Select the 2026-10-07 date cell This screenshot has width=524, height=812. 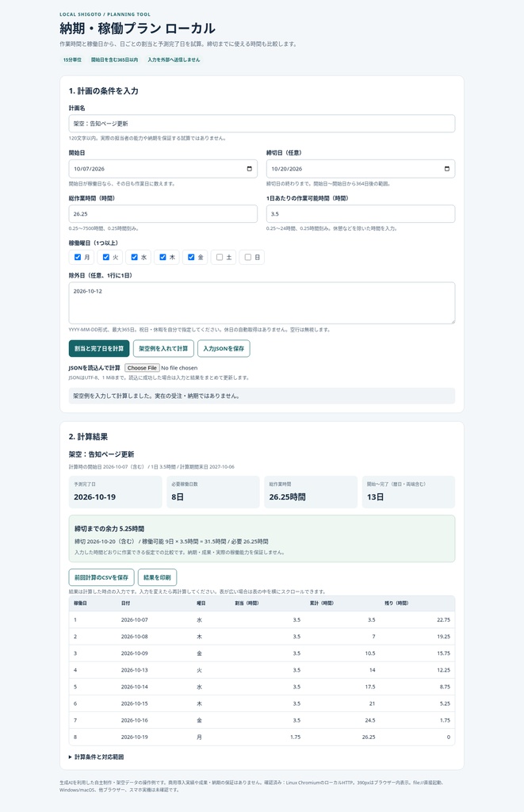[x=135, y=620]
